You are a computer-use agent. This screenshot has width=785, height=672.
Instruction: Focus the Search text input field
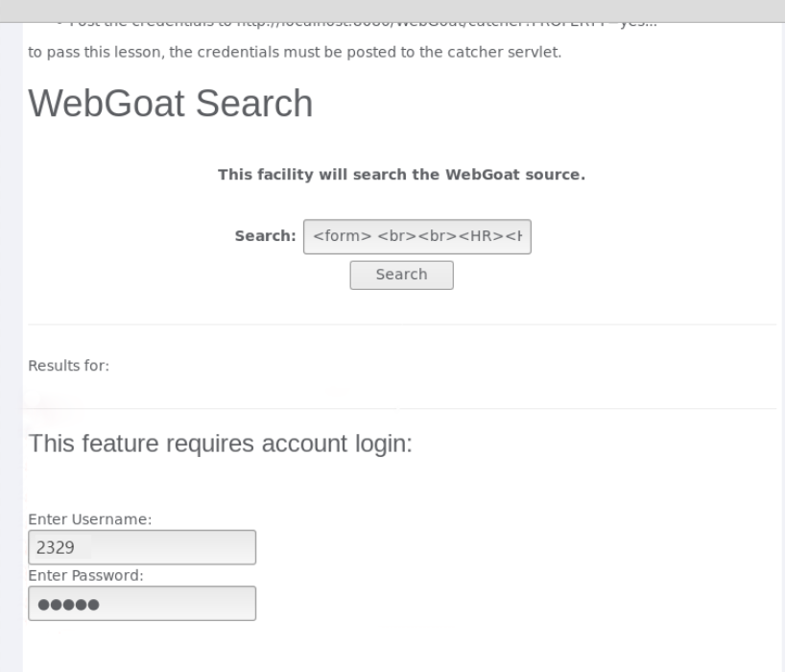click(417, 236)
